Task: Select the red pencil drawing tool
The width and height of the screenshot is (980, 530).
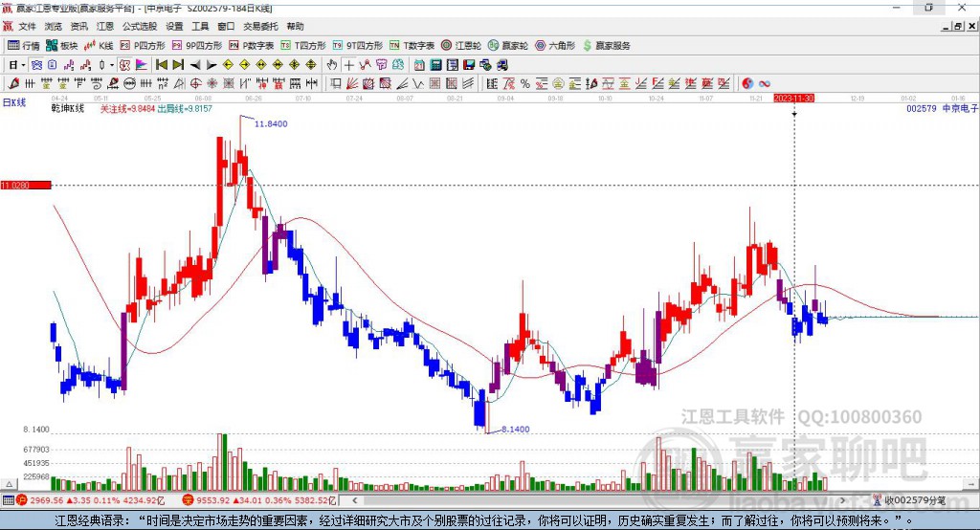Action: point(13,83)
